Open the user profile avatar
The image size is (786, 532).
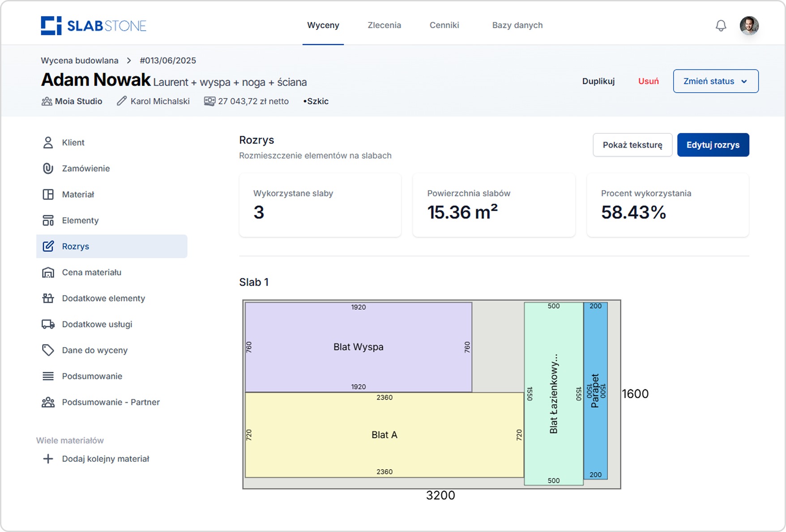(749, 26)
